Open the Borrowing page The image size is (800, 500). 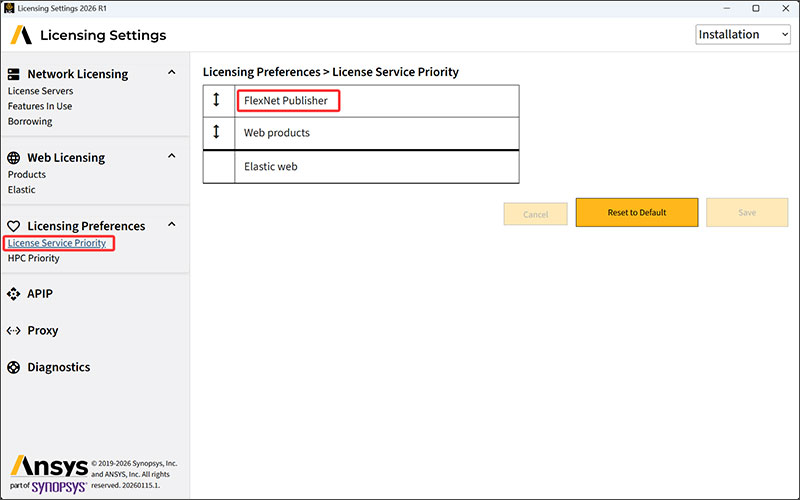click(x=30, y=121)
